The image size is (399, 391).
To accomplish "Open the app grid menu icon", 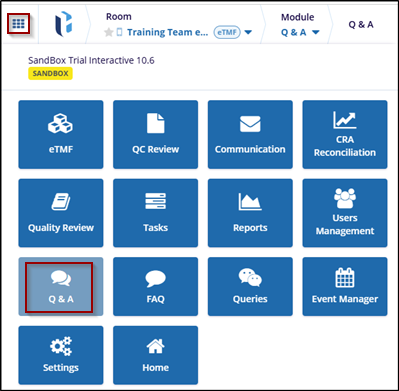I will [x=18, y=24].
